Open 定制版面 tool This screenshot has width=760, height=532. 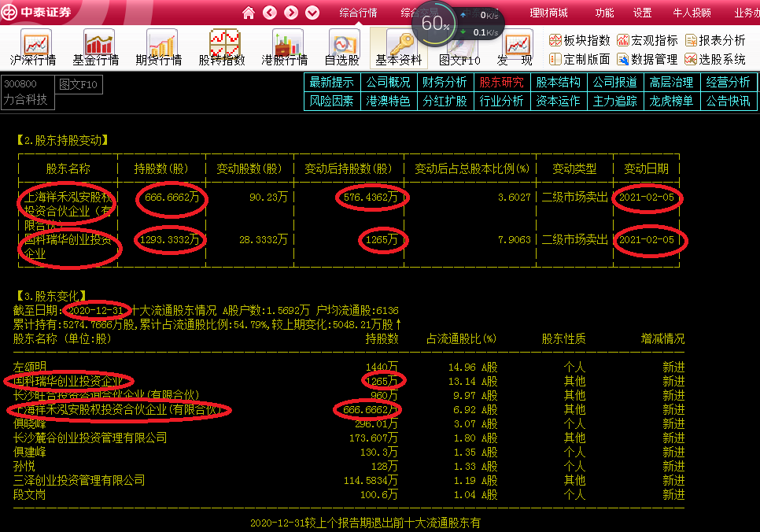(580, 59)
